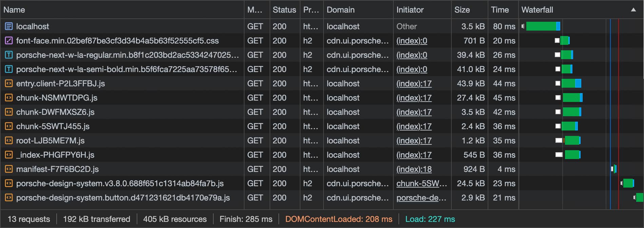Viewport: 644px width, 228px height.
Task: Open (index):17 initiator link for chunk-DWFMXSZ6.js
Action: click(414, 112)
